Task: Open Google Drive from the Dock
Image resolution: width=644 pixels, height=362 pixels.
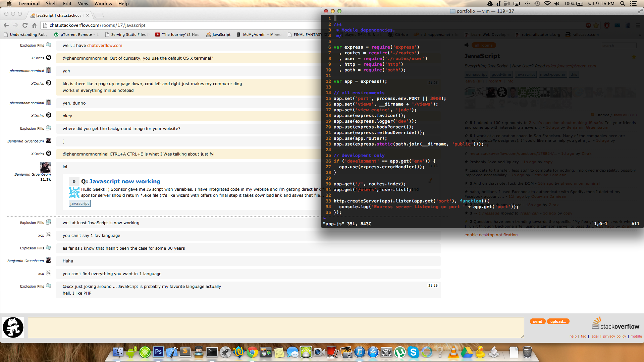Action: tap(467, 352)
